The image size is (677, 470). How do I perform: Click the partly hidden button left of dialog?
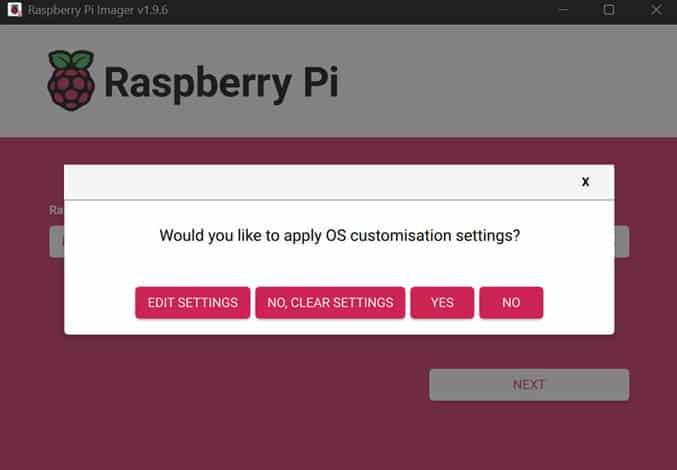(56, 242)
